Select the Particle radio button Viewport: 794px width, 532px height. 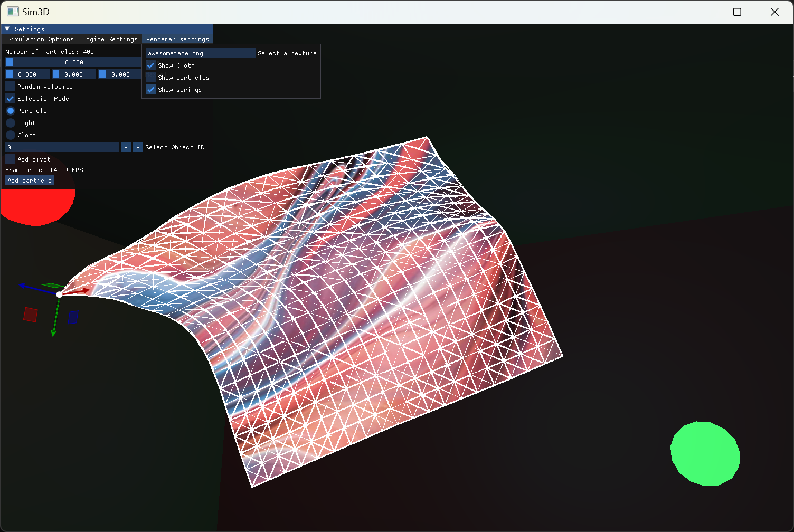(11, 111)
